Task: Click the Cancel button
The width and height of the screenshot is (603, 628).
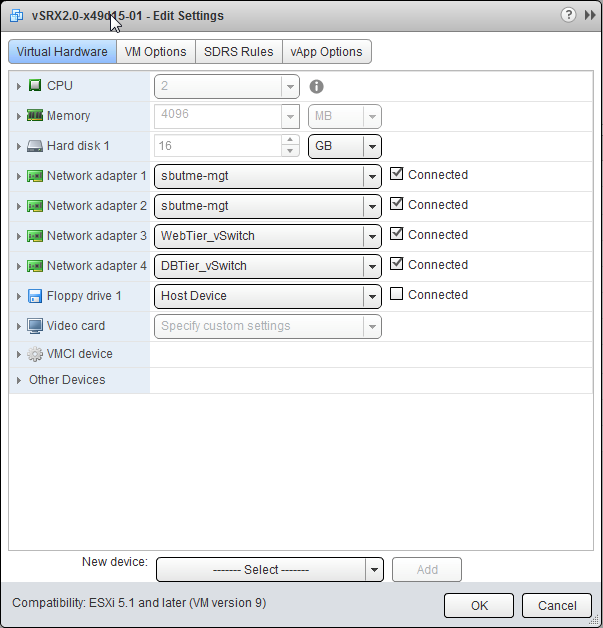Action: tap(557, 606)
